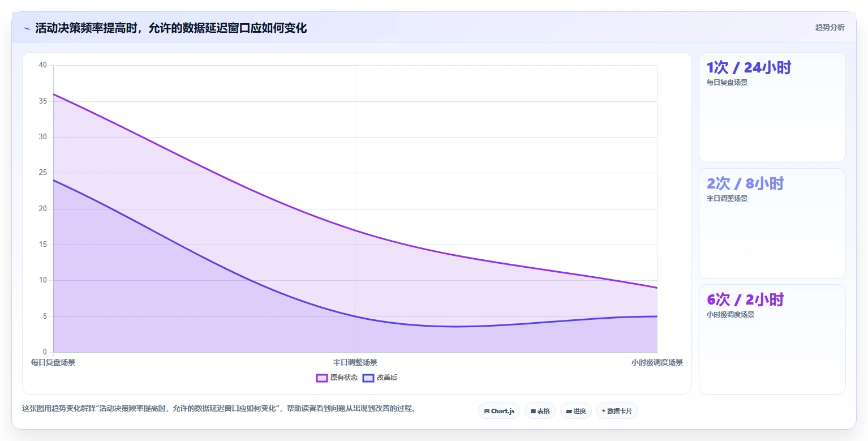Screen dimensions: 868x441
Task: Click the 每日复盘场景 x-axis label
Action: (x=53, y=362)
